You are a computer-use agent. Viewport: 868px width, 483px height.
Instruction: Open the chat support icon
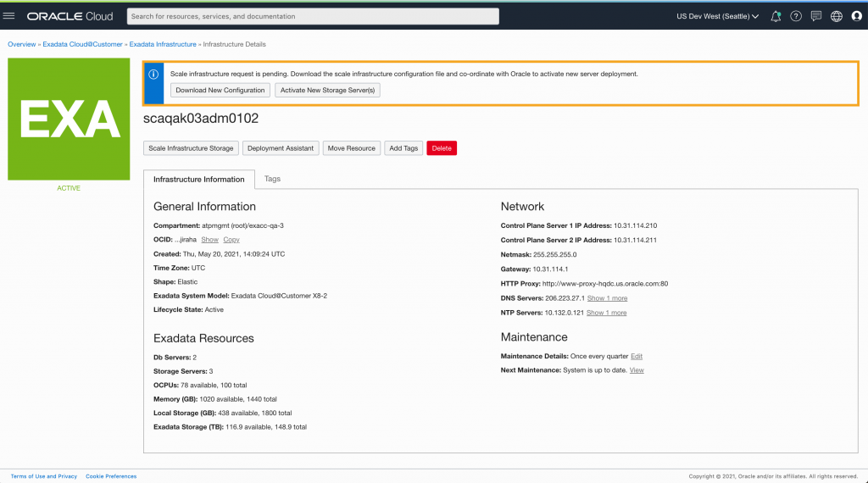point(816,17)
